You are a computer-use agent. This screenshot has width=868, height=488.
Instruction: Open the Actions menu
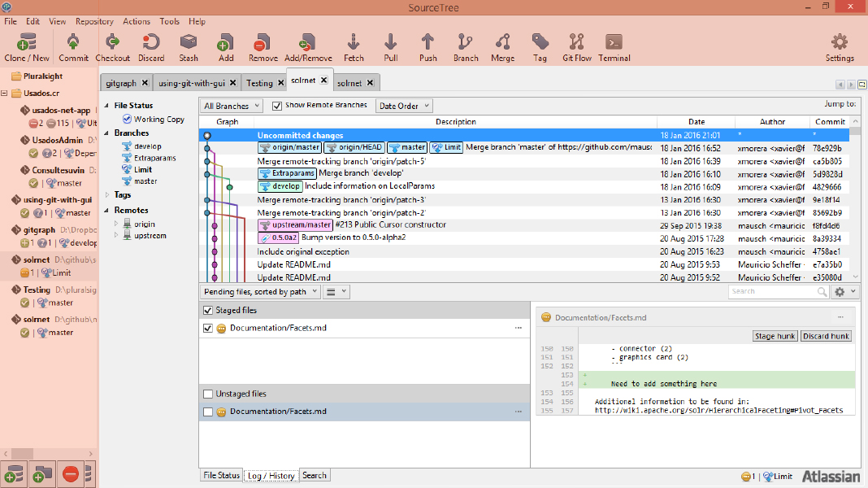pyautogui.click(x=137, y=22)
